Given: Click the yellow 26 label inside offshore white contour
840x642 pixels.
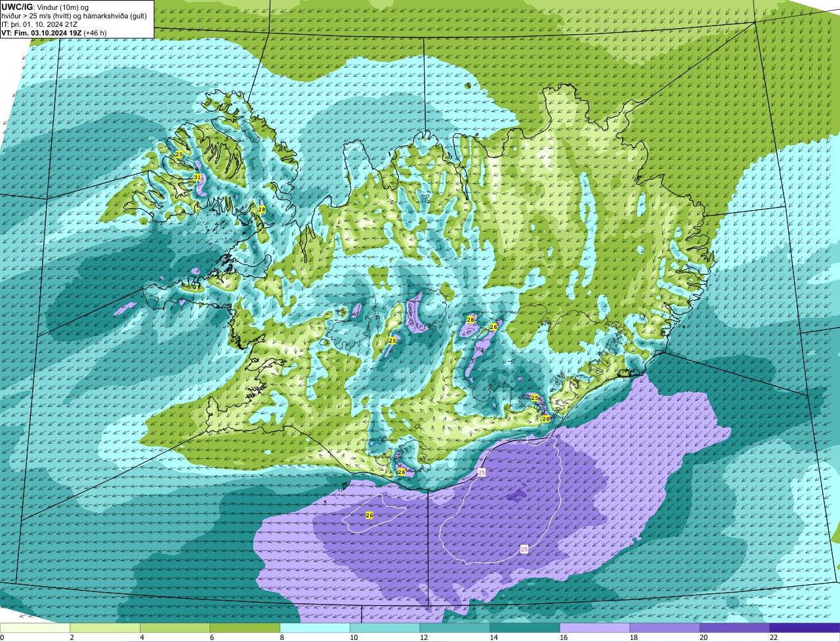Looking at the screenshot, I should tap(369, 515).
